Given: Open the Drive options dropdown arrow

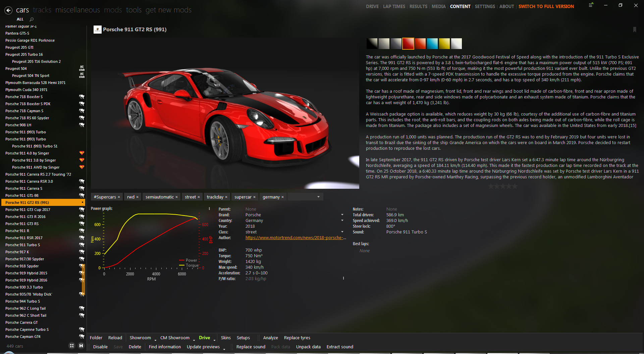Looking at the screenshot, I should click(x=214, y=340).
